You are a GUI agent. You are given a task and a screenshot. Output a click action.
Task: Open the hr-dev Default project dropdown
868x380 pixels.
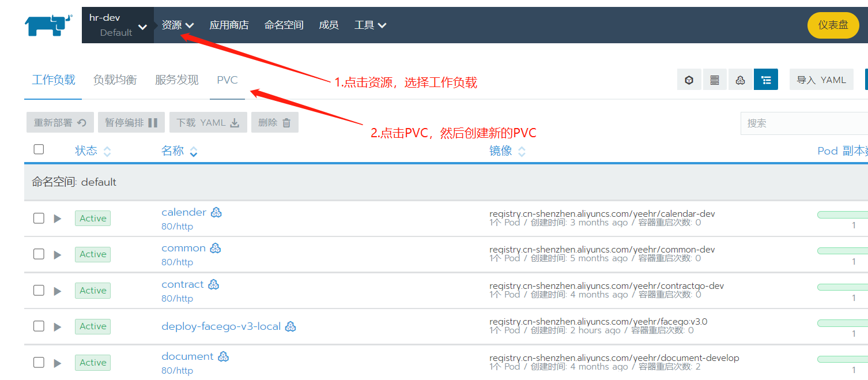[x=118, y=25]
